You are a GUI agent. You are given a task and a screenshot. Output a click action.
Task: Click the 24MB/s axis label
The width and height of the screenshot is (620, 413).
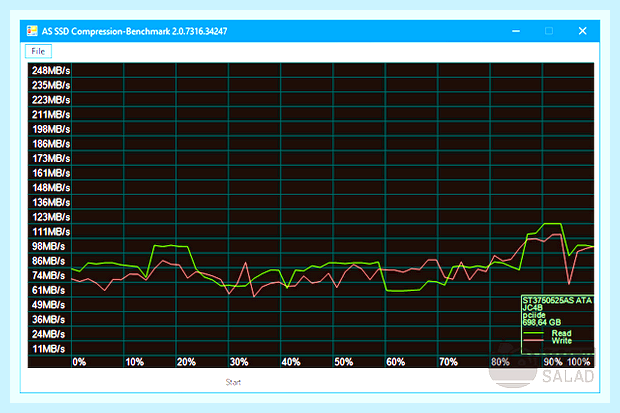[x=49, y=334]
